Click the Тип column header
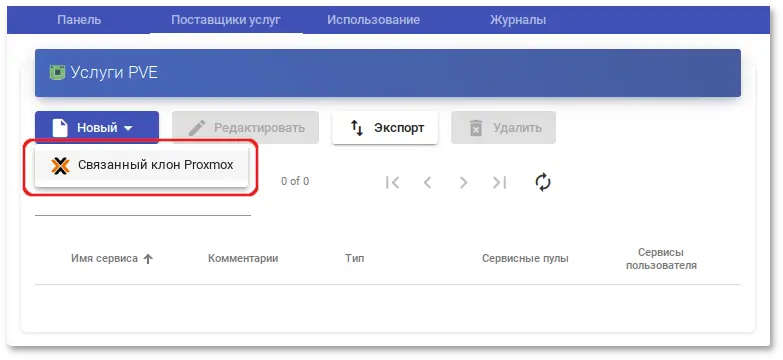The width and height of the screenshot is (783, 360). [x=354, y=259]
